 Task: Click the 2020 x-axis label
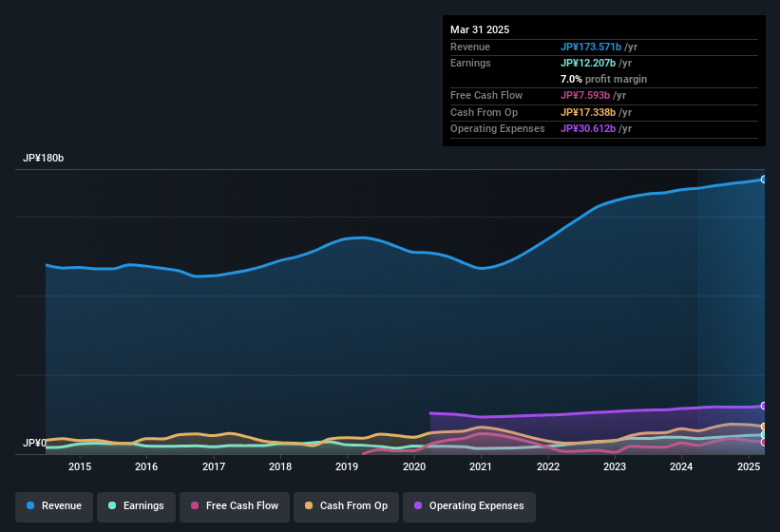[x=414, y=466]
